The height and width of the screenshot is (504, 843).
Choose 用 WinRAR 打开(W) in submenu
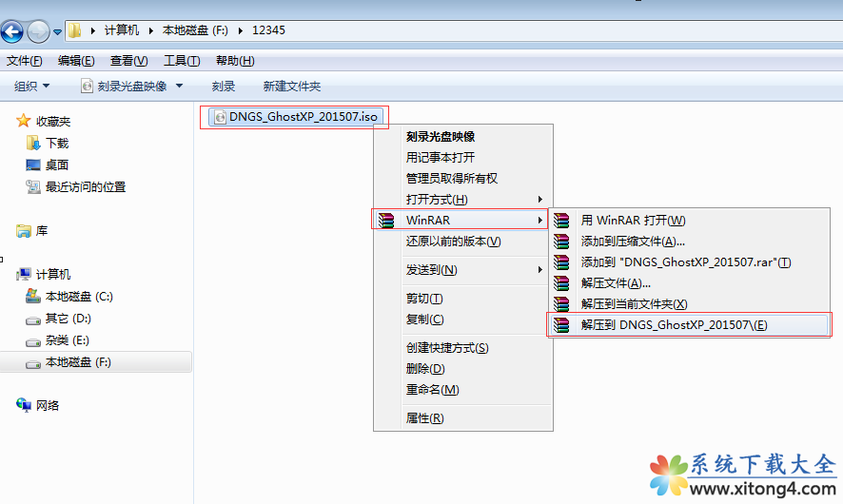(x=633, y=221)
